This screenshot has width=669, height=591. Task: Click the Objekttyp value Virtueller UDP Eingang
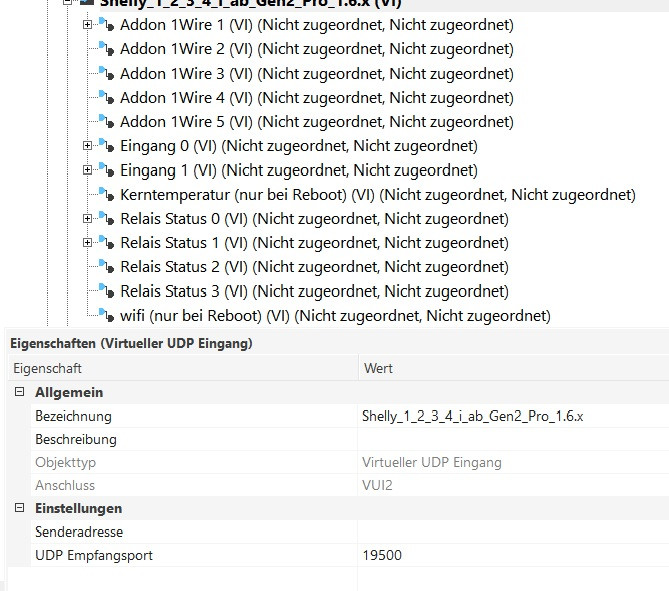432,462
